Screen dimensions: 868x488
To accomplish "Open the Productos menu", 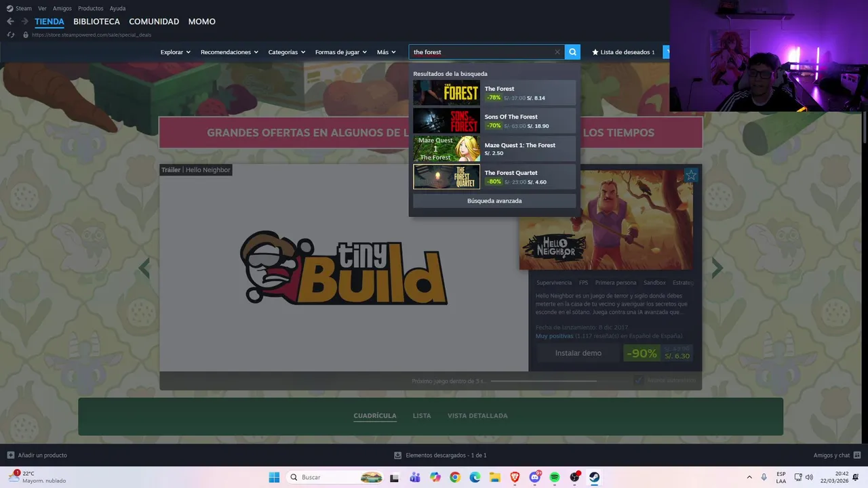I will [91, 8].
